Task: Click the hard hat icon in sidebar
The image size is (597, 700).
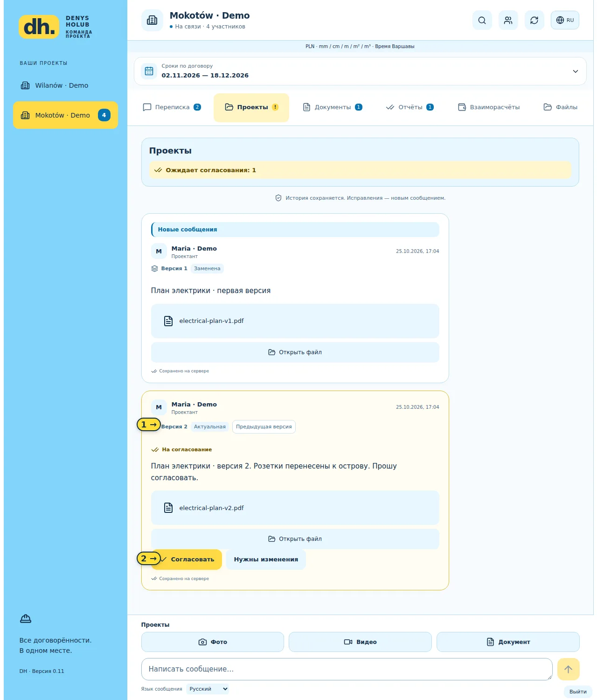Action: click(26, 619)
